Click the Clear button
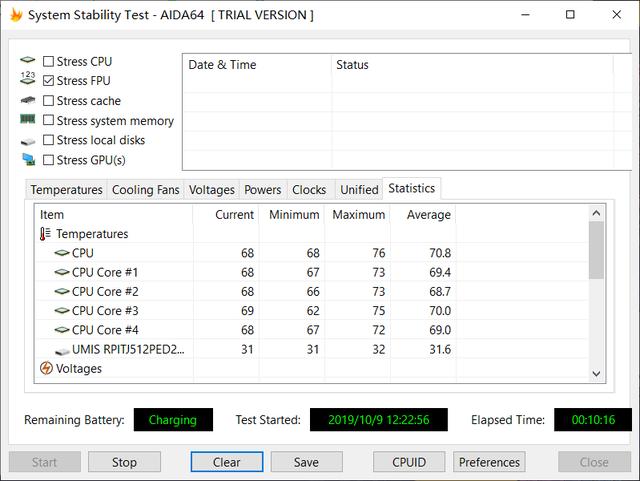Image resolution: width=640 pixels, height=481 pixels. (227, 462)
